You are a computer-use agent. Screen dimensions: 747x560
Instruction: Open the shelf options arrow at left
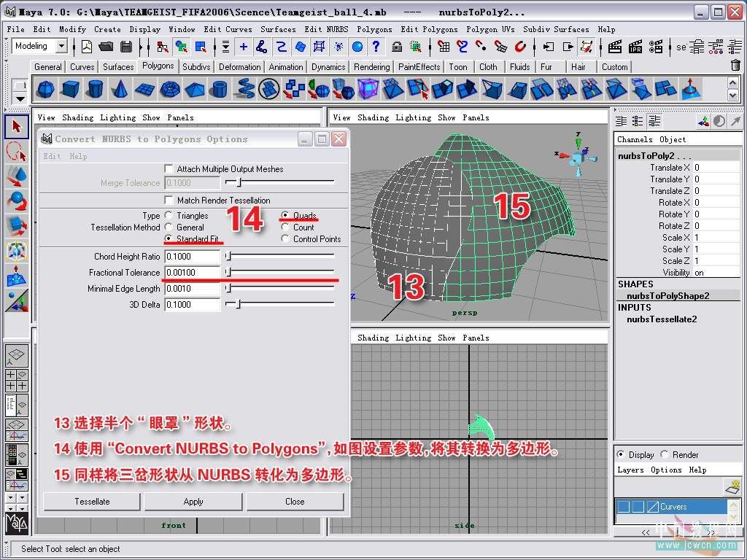pos(20,98)
